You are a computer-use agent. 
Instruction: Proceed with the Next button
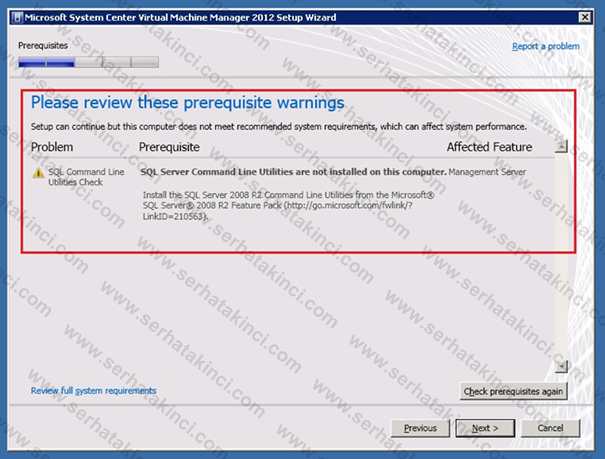point(485,428)
